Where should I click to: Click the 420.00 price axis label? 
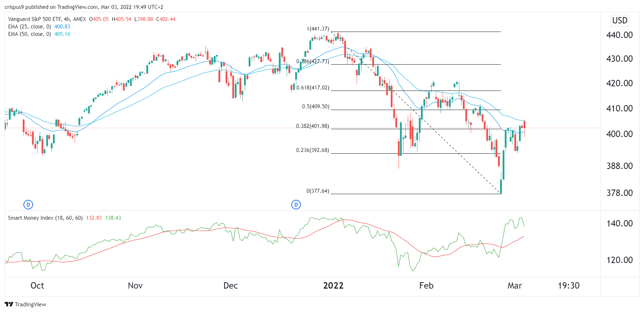(619, 83)
